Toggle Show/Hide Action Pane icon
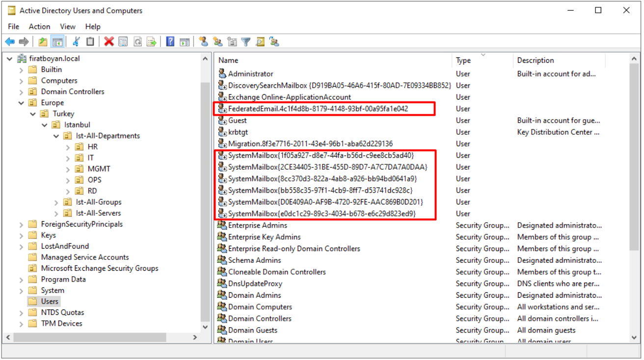The width and height of the screenshot is (644, 360). point(185,42)
